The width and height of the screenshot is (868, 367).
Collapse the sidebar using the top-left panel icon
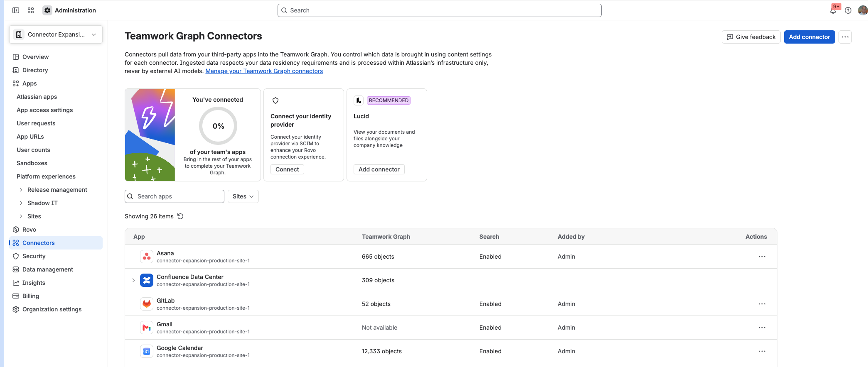coord(16,10)
